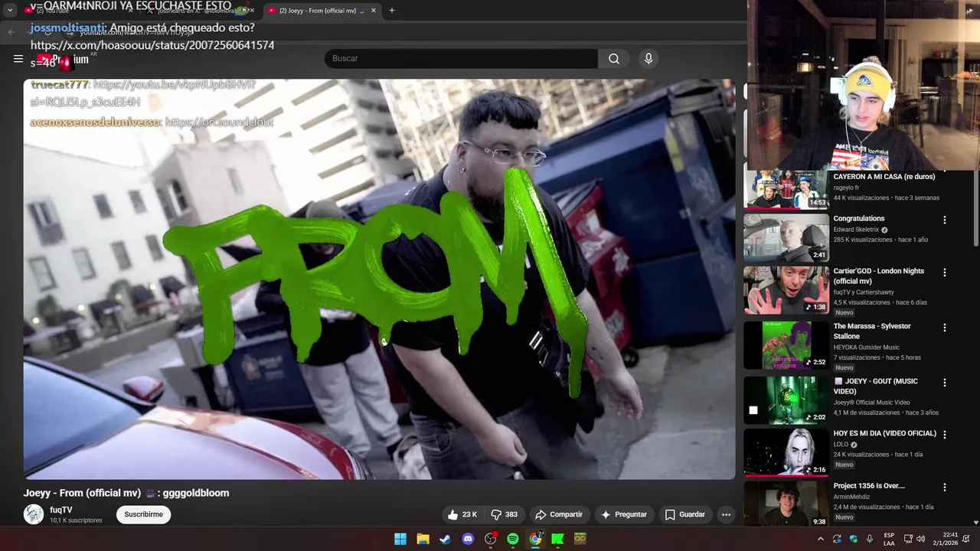Open JOEYY - GOUT thumbnail
This screenshot has width=980, height=551.
[786, 400]
